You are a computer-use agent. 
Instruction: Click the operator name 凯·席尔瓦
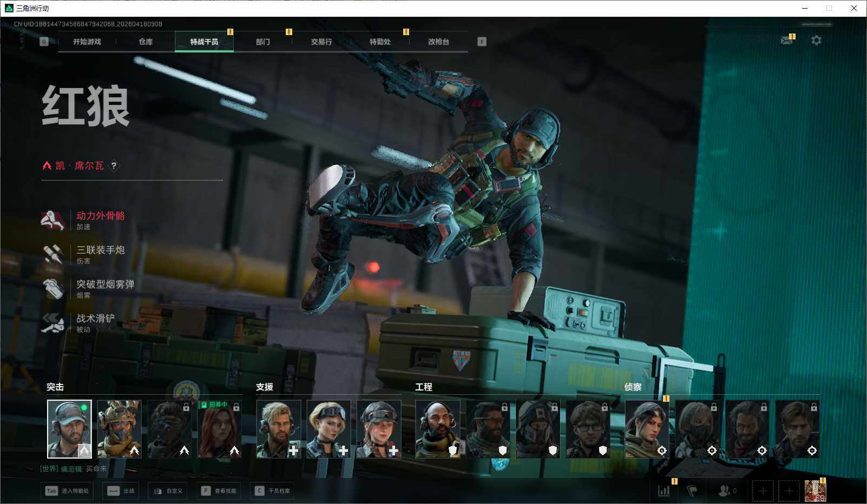click(x=80, y=165)
